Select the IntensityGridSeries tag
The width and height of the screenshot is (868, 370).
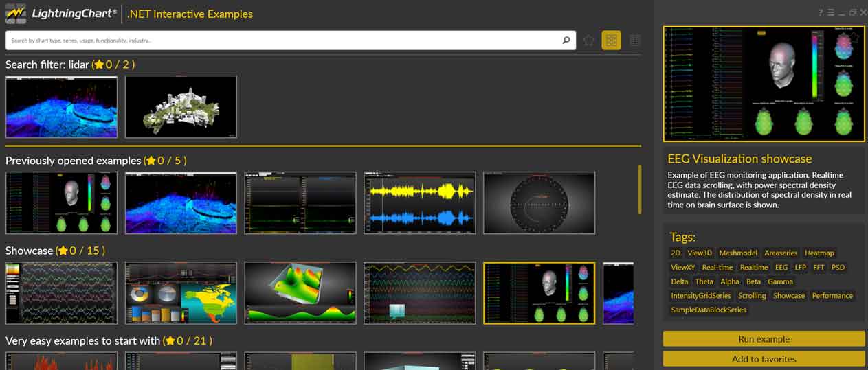click(x=701, y=296)
